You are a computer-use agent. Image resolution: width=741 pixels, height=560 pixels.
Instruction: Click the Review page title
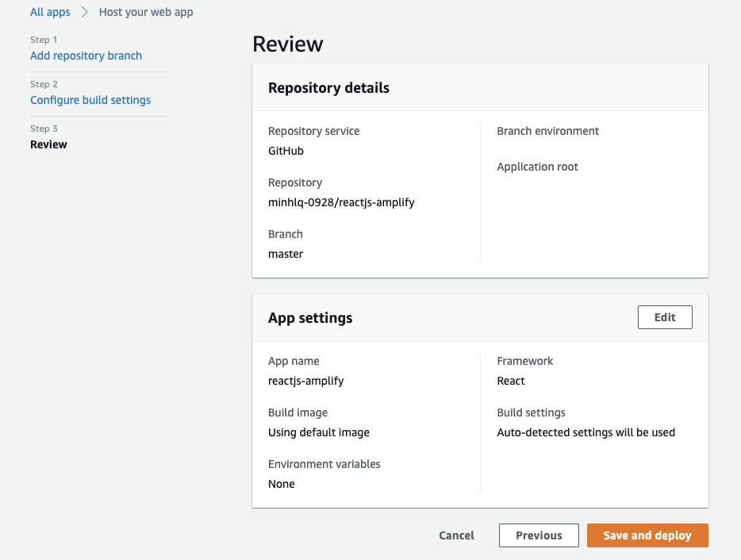tap(287, 44)
